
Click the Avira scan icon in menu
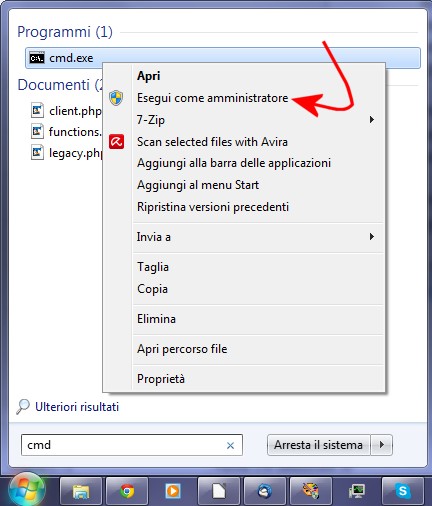[x=116, y=142]
